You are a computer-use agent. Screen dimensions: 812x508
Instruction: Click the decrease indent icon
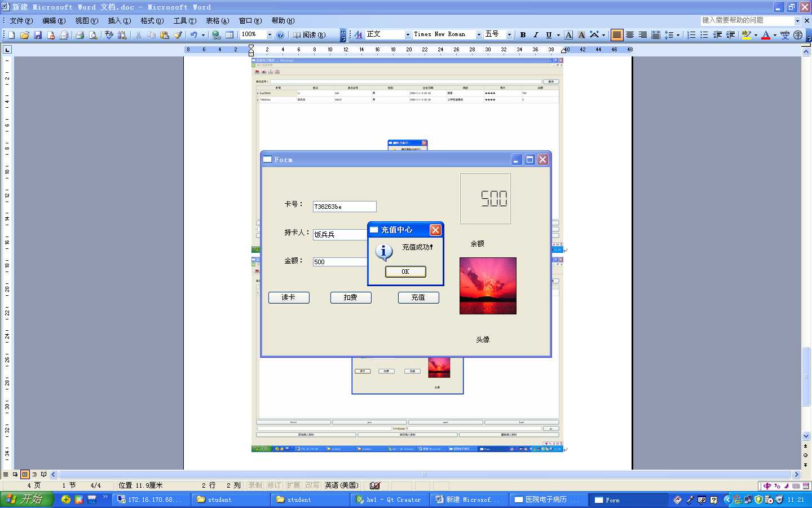[x=717, y=35]
